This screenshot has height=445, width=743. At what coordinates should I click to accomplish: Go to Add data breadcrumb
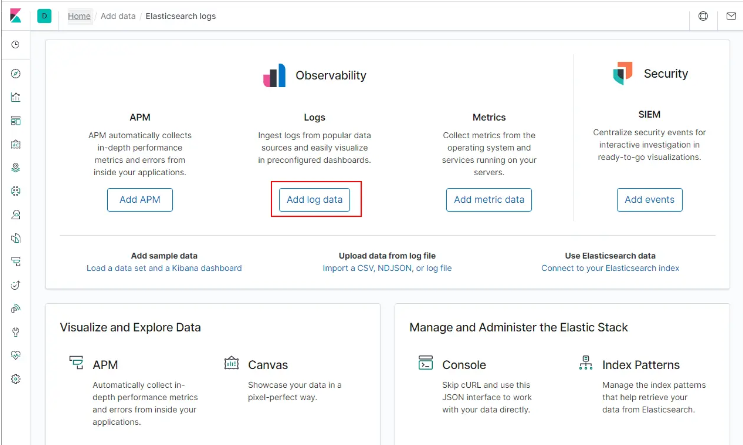(x=118, y=16)
